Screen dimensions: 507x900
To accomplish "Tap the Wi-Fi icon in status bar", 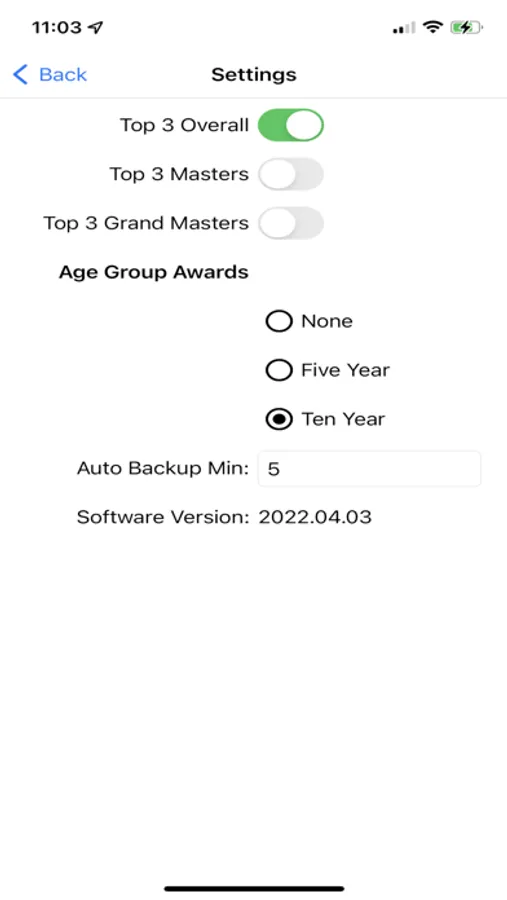I will coord(432,27).
